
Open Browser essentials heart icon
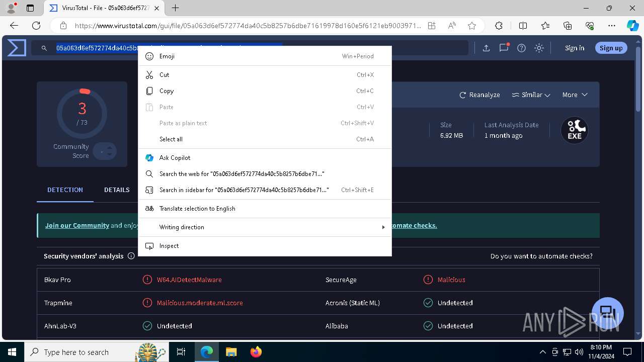pyautogui.click(x=590, y=26)
